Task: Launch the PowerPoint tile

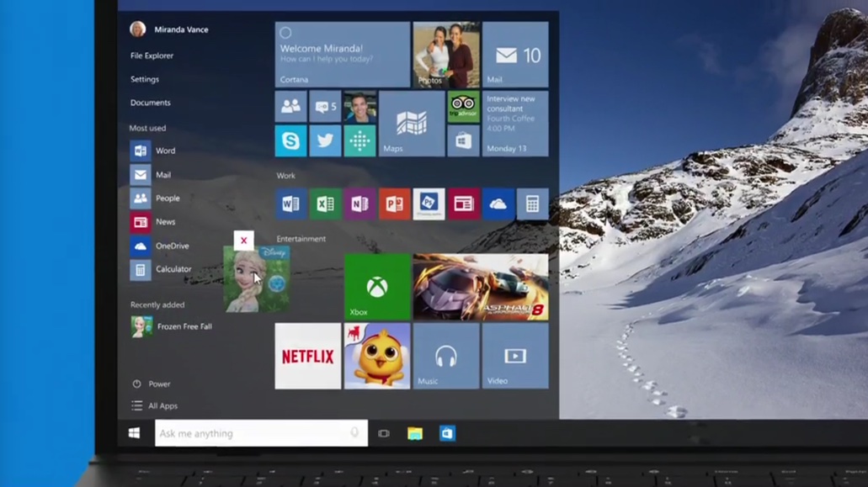Action: 394,204
